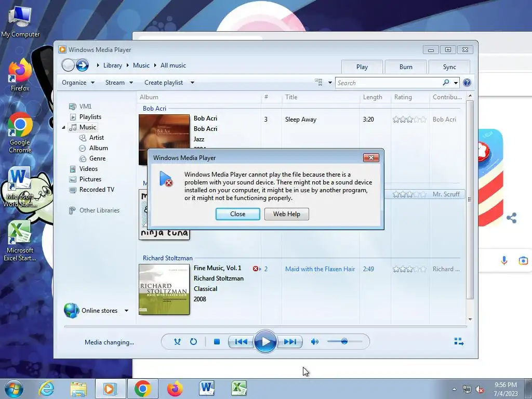The image size is (532, 399).
Task: Mute the volume speaker icon
Action: (314, 342)
